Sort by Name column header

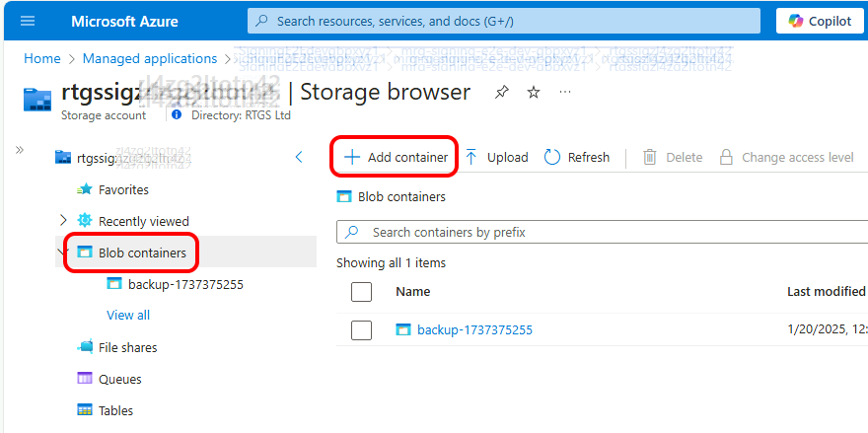click(413, 291)
